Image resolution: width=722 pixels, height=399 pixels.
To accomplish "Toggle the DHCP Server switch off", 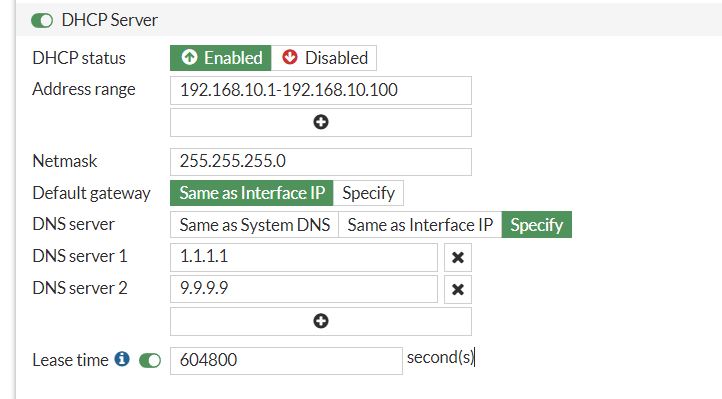I will (x=42, y=21).
